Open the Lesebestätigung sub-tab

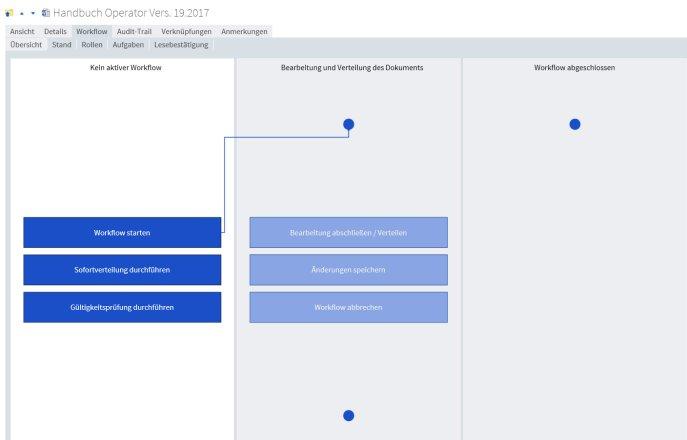click(181, 45)
